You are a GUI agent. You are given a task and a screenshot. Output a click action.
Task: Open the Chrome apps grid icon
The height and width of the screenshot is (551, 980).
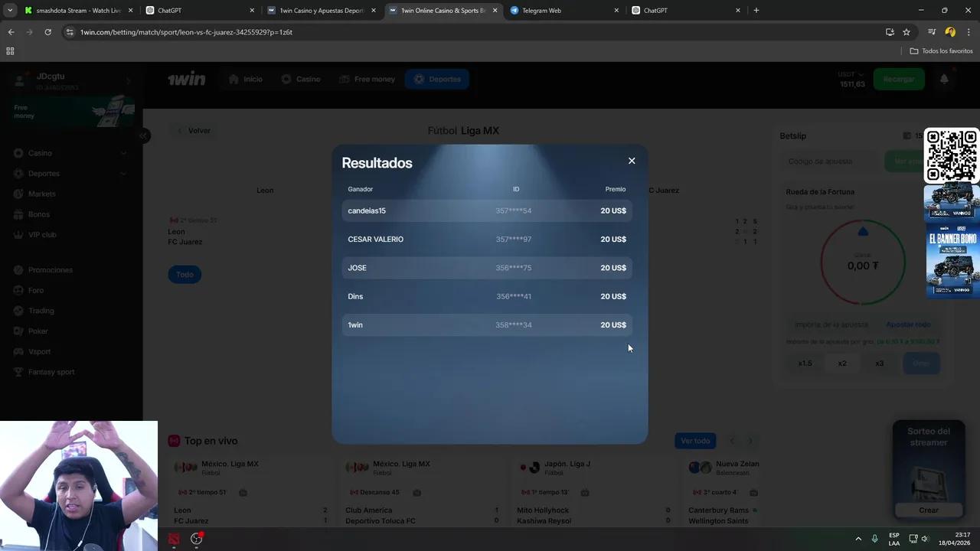(x=10, y=51)
